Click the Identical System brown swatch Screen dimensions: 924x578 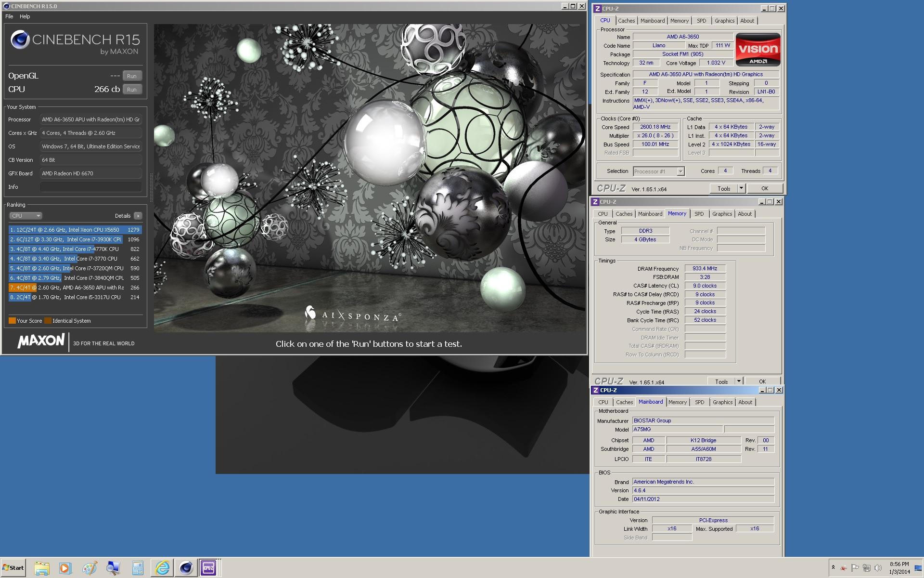48,321
